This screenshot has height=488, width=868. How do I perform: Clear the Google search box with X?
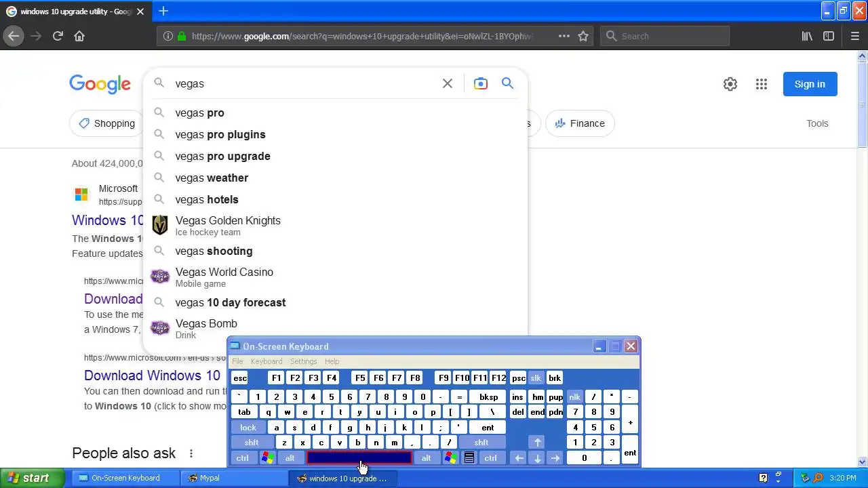point(448,83)
